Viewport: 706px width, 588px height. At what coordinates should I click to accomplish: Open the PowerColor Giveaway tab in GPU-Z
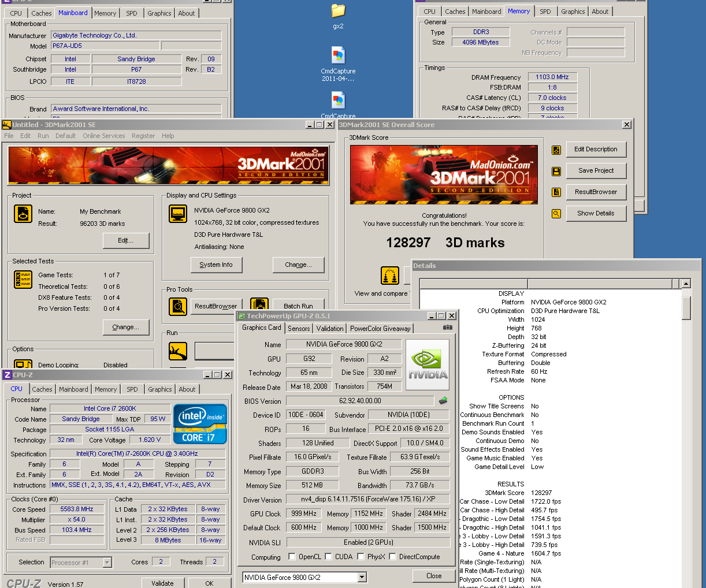click(x=380, y=329)
